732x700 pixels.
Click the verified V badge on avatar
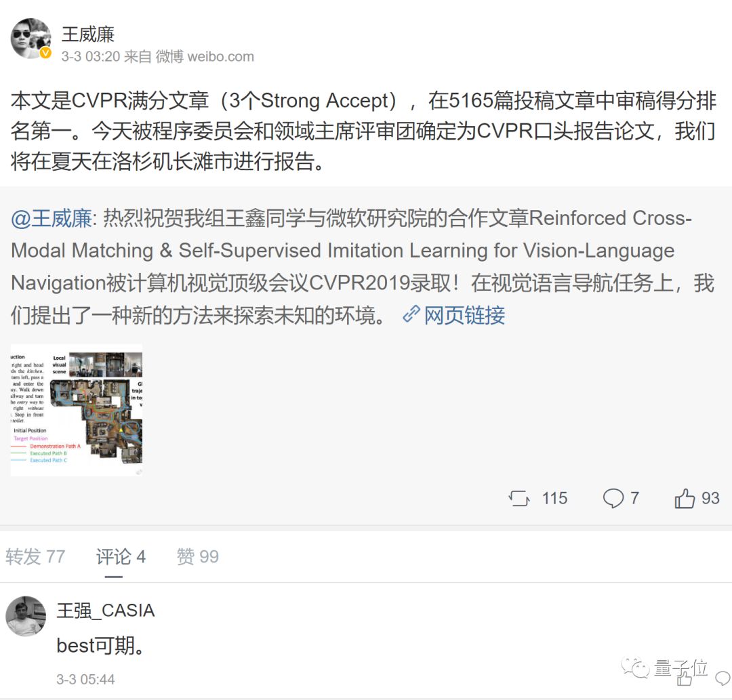(x=45, y=54)
